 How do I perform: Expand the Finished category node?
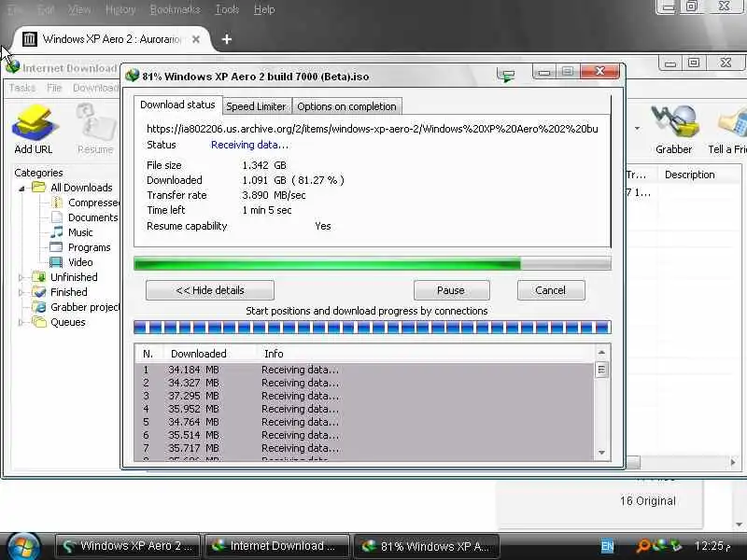point(21,292)
